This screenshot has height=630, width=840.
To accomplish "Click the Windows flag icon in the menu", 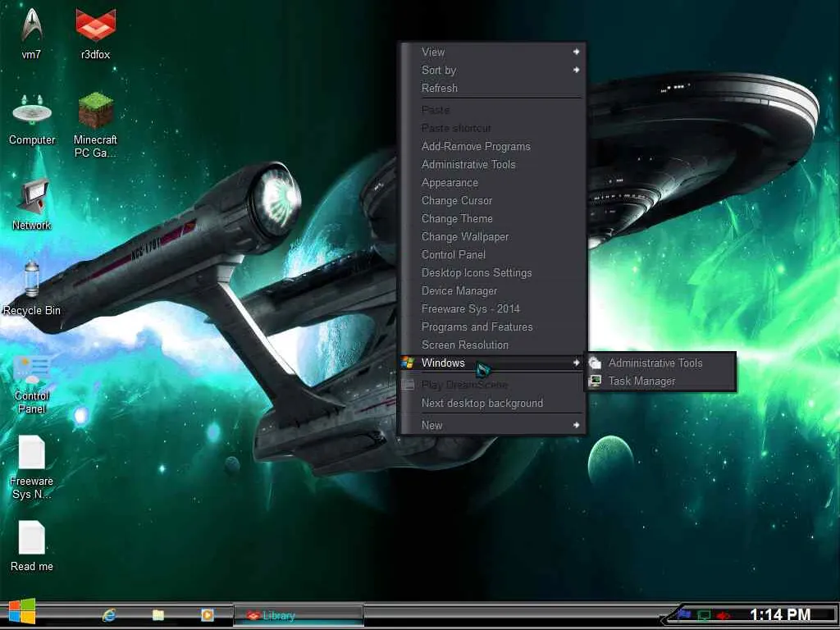I will (409, 363).
